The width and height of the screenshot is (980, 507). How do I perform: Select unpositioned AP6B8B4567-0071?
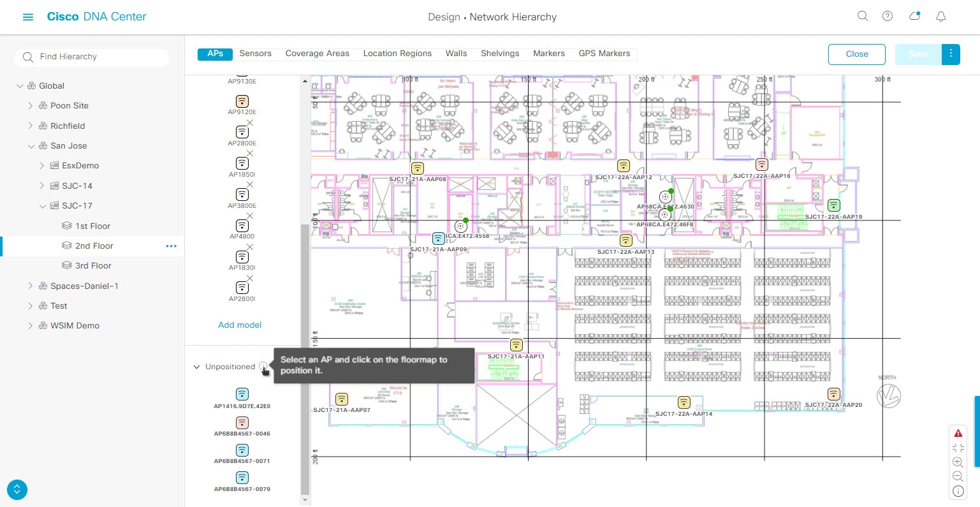tap(242, 450)
